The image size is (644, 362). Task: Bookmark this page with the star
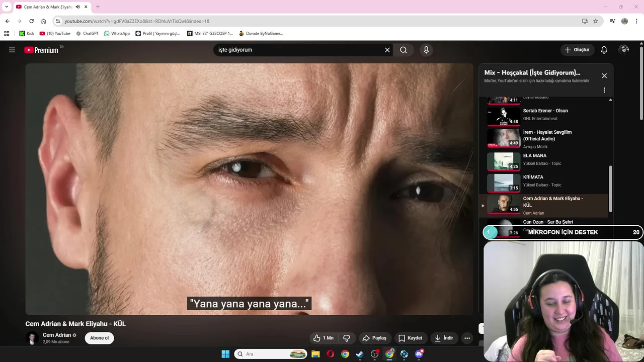pos(596,21)
